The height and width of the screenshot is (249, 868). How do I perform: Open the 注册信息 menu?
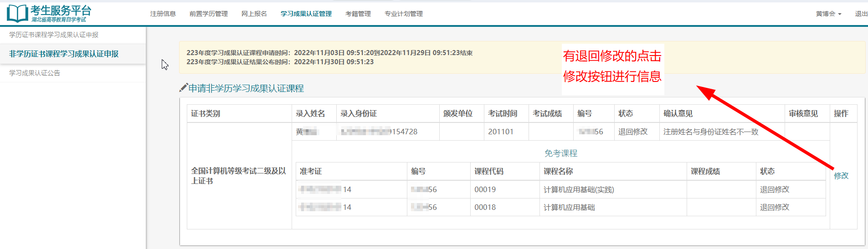pyautogui.click(x=163, y=14)
